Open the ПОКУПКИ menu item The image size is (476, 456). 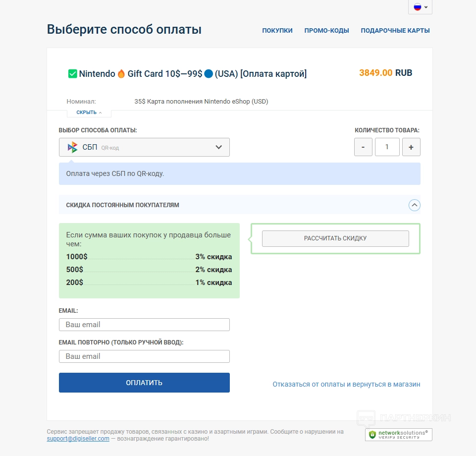click(x=277, y=31)
